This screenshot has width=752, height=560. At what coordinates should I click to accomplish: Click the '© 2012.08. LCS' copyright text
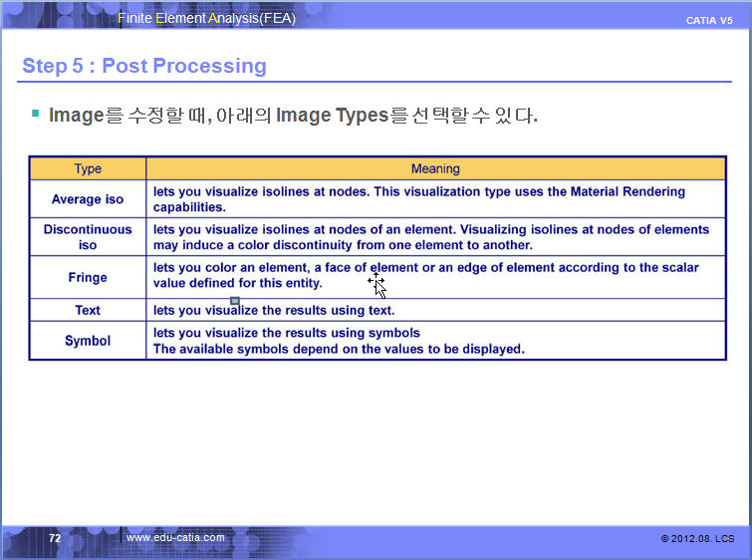[x=697, y=539]
